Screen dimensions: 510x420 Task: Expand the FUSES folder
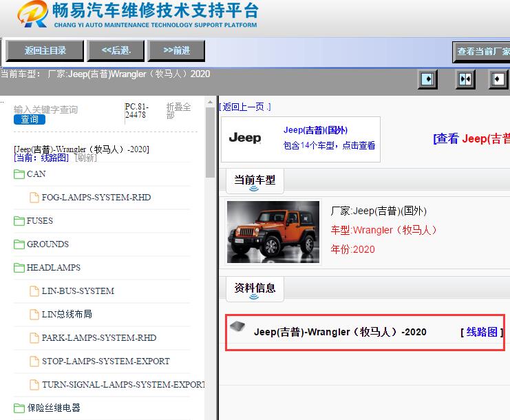(40, 221)
